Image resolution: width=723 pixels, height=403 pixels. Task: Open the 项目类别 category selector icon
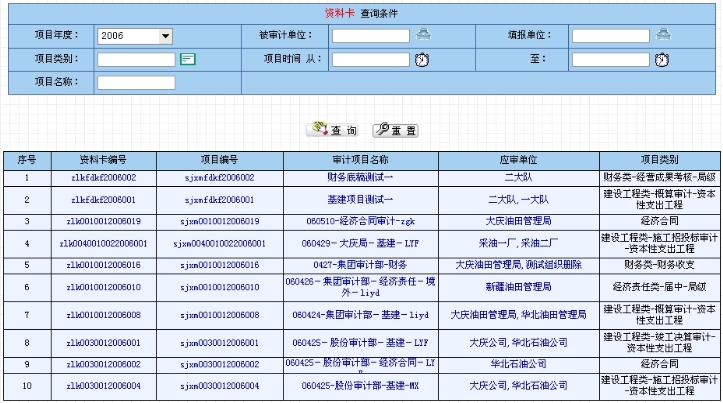(x=187, y=59)
